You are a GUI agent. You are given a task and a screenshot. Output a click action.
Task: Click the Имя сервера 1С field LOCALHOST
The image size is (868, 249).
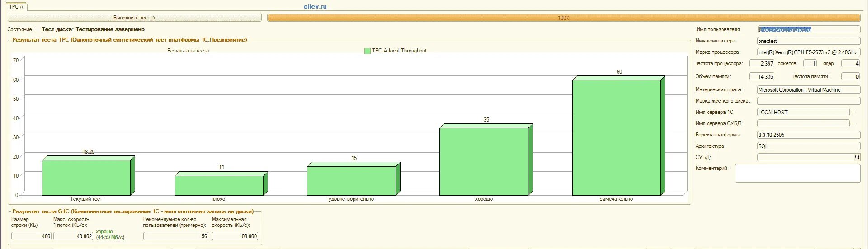point(803,112)
